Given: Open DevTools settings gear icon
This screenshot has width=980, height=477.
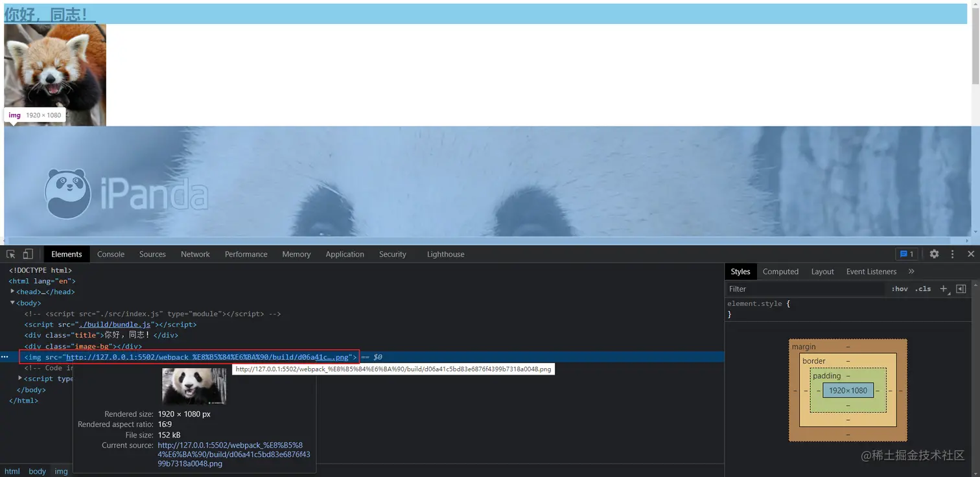Looking at the screenshot, I should [x=934, y=254].
